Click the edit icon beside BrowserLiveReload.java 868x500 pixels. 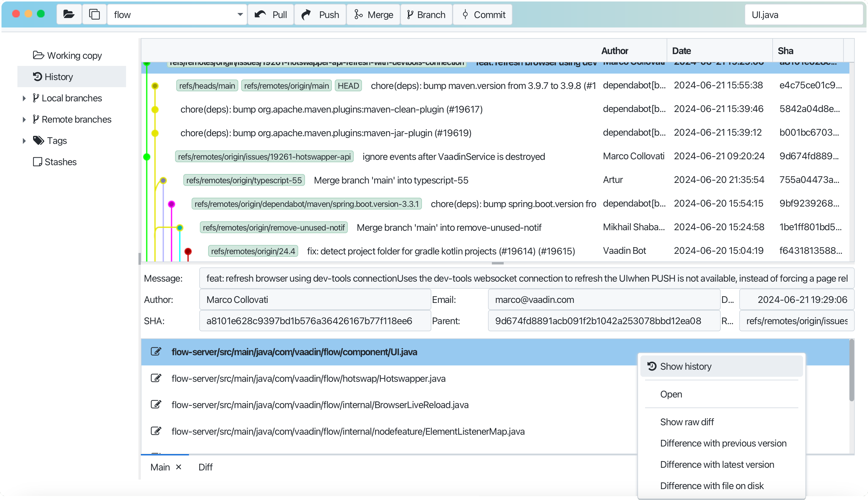[x=156, y=405]
